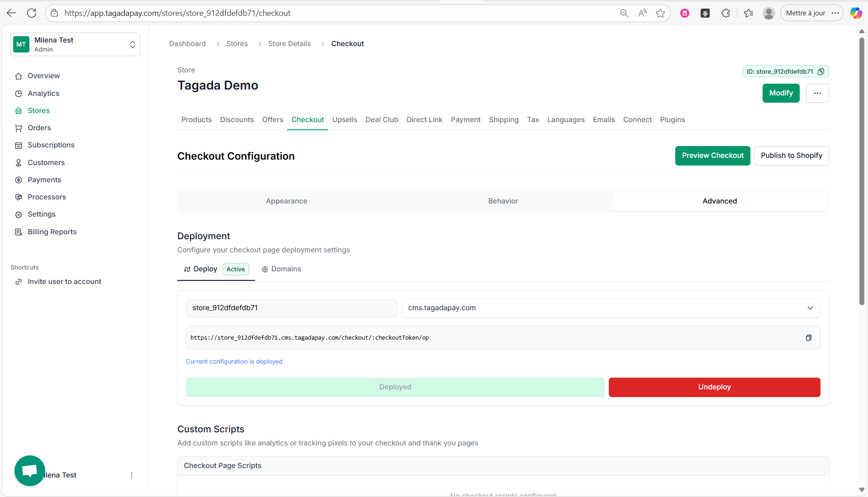Reload the page with refresh icon
Image resolution: width=868 pixels, height=497 pixels.
tap(32, 13)
